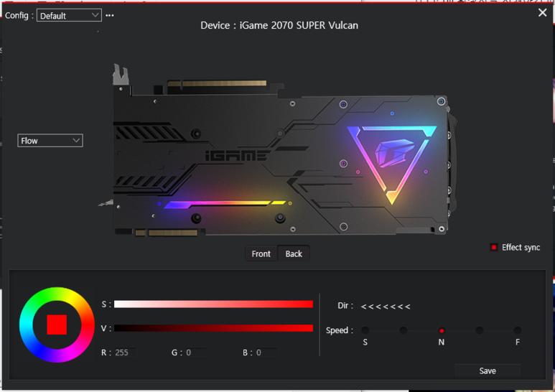Click the direction arrows indicator
Screen dimensions: 555x392
click(x=386, y=307)
